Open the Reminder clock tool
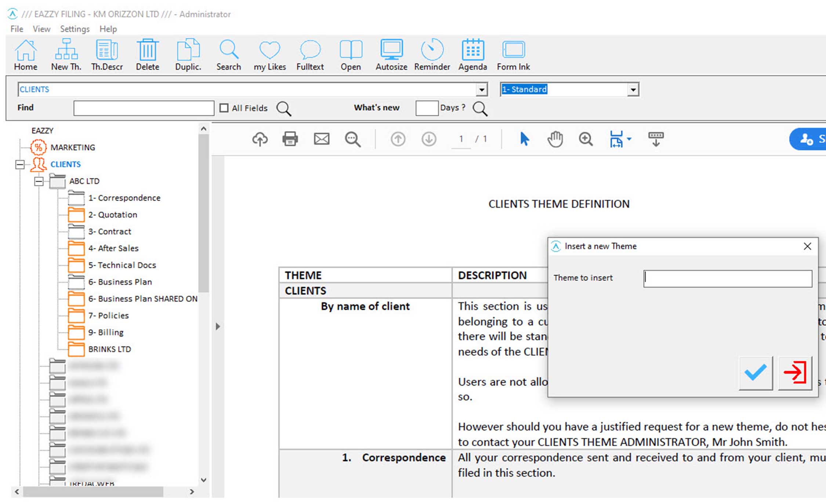 (x=432, y=55)
